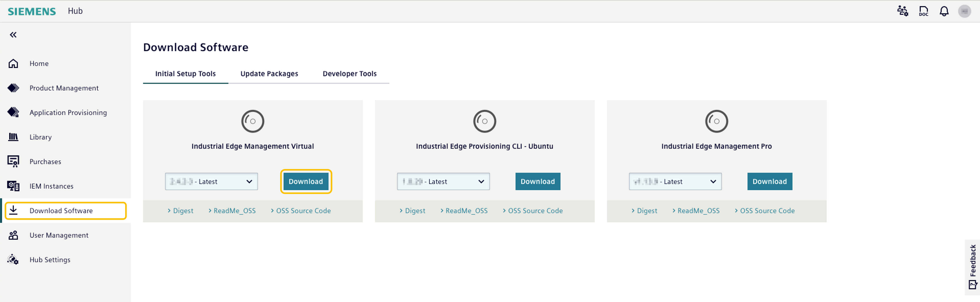Screen dimensions: 980x302
Task: Open Application Provisioning via its icon
Action: 13,112
